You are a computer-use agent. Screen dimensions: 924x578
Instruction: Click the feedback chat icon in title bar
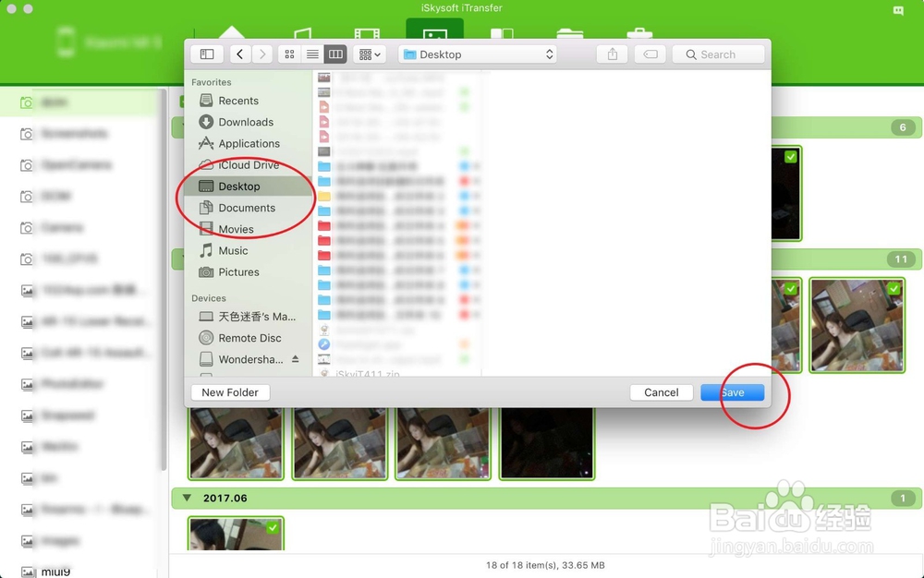click(x=898, y=10)
